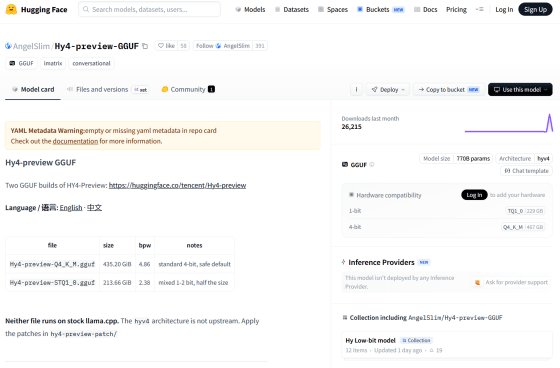Choose the English language link
560x368 pixels.
[x=71, y=208]
